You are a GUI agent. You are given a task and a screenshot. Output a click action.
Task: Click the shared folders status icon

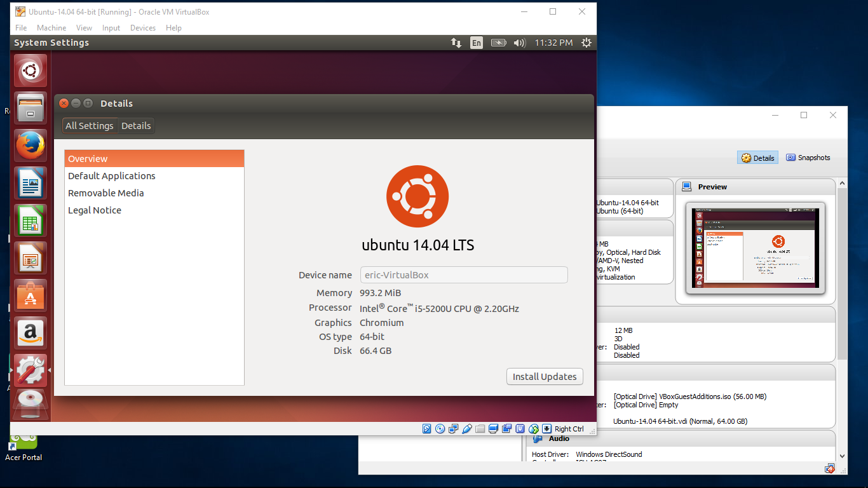(x=480, y=429)
